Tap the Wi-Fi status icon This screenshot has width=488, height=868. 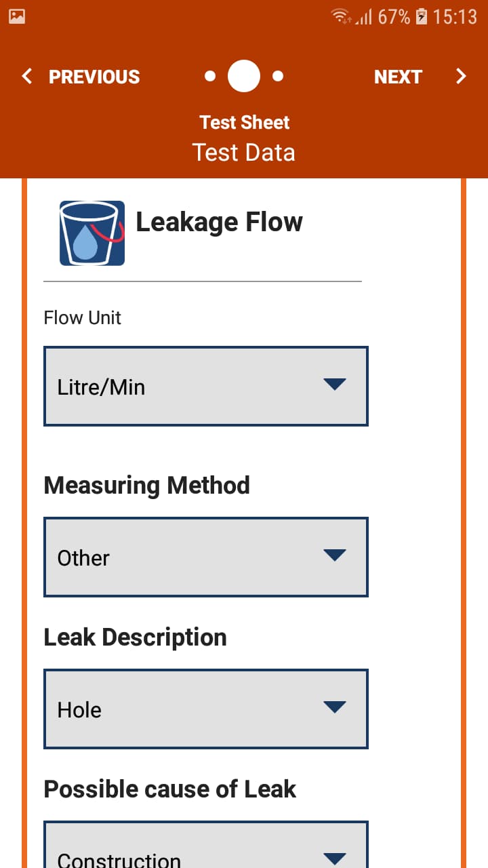coord(341,16)
